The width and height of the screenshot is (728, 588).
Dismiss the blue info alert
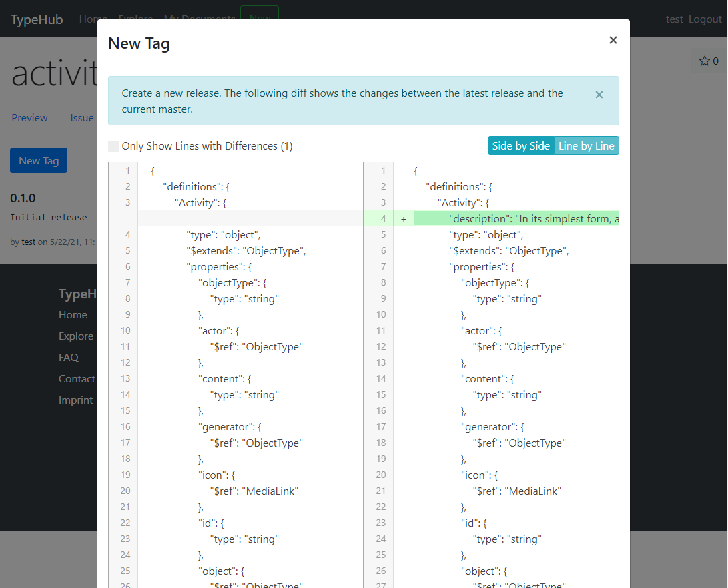point(599,95)
